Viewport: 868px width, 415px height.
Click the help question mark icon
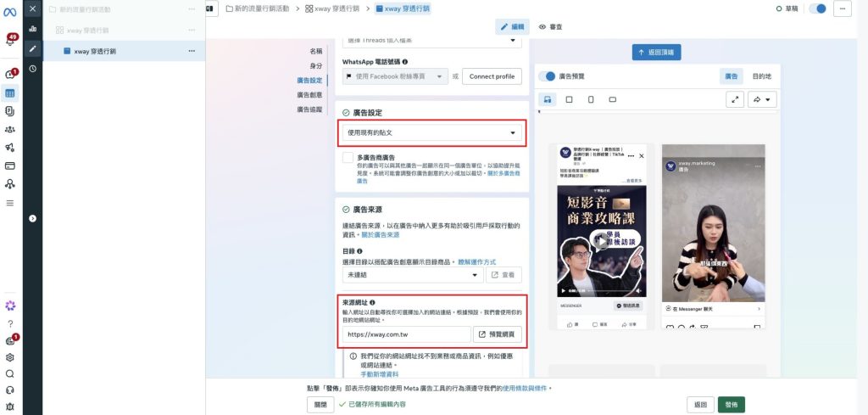pos(10,323)
